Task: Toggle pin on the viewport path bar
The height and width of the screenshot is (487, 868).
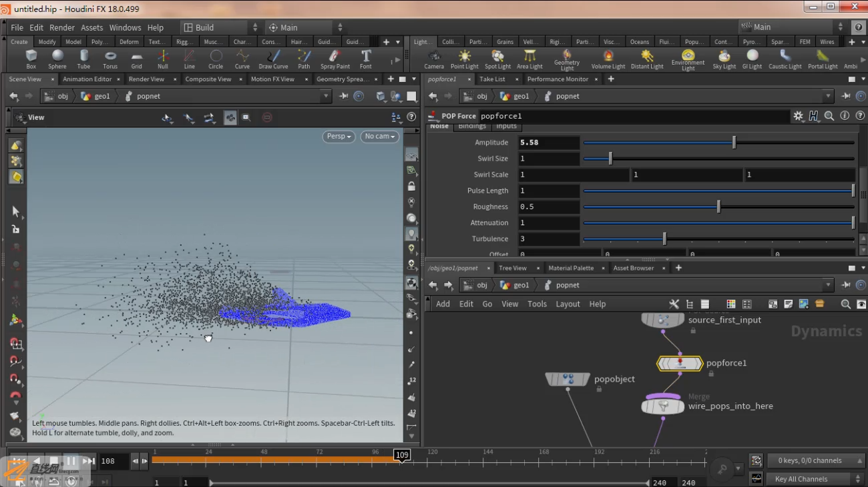Action: (x=344, y=96)
